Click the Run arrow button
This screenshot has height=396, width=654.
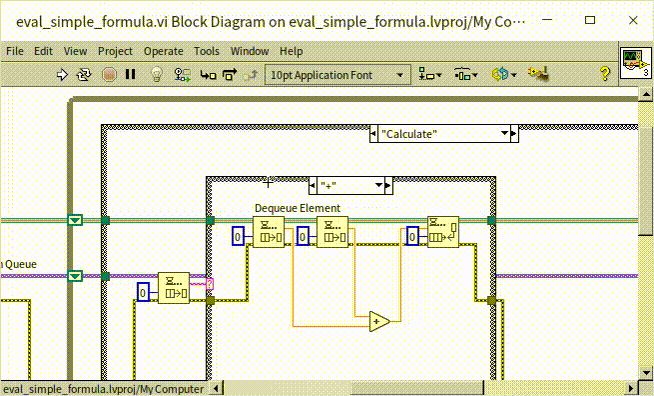coord(62,75)
